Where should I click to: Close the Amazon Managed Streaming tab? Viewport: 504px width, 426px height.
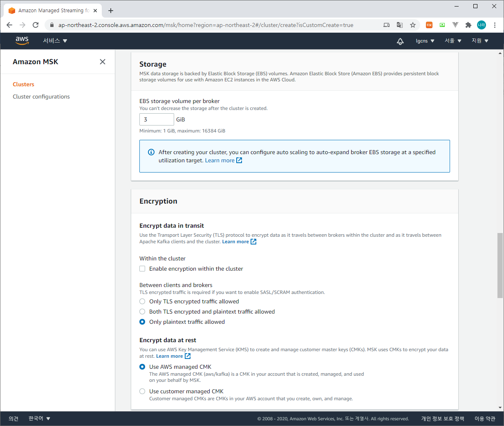coord(95,11)
